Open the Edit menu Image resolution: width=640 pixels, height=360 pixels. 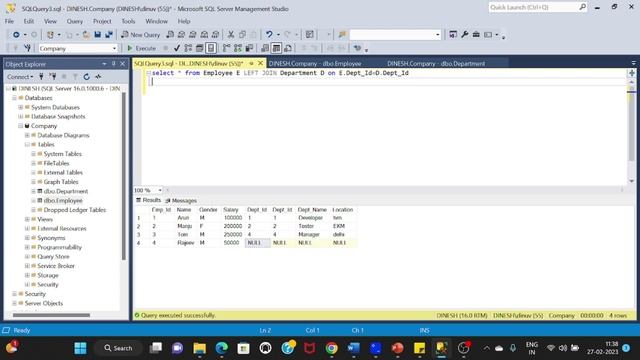(29, 21)
